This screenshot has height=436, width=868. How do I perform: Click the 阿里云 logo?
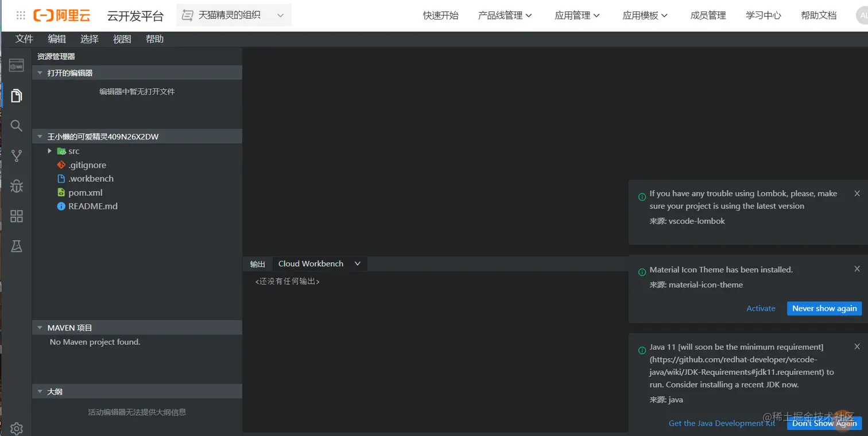pyautogui.click(x=62, y=15)
